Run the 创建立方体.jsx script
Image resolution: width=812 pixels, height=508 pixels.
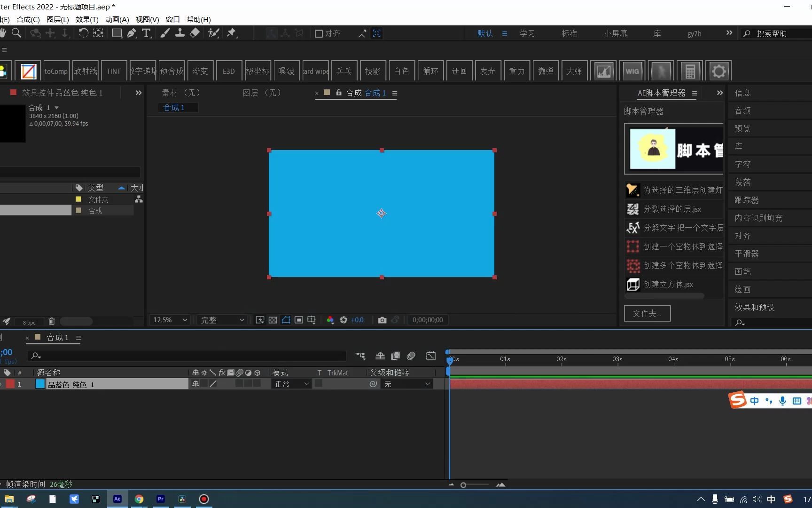(668, 285)
